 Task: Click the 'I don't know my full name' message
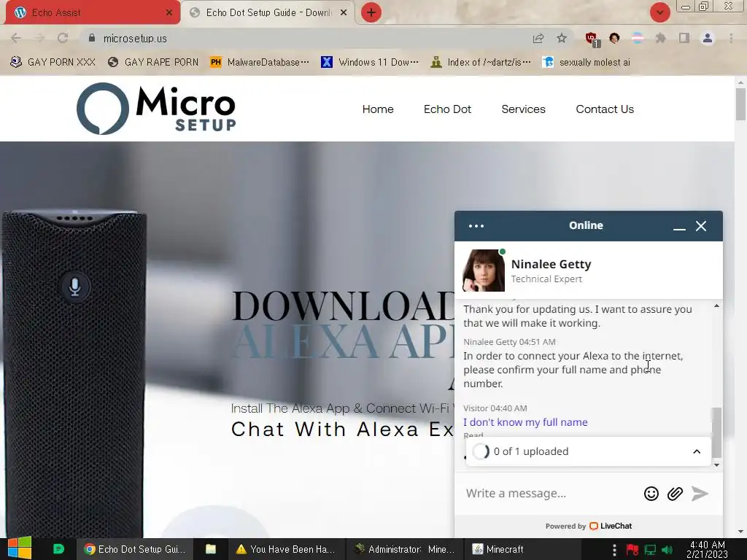525,422
